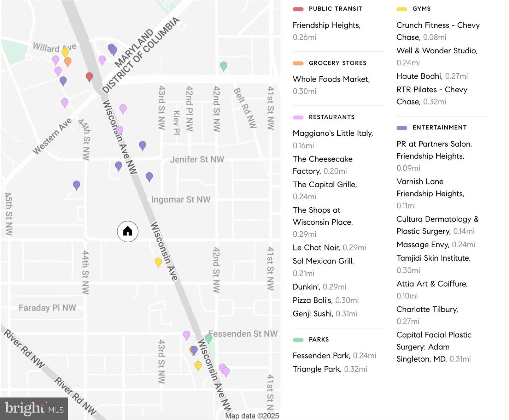
Task: Click the orange grocery store map pin
Action: coord(68,62)
